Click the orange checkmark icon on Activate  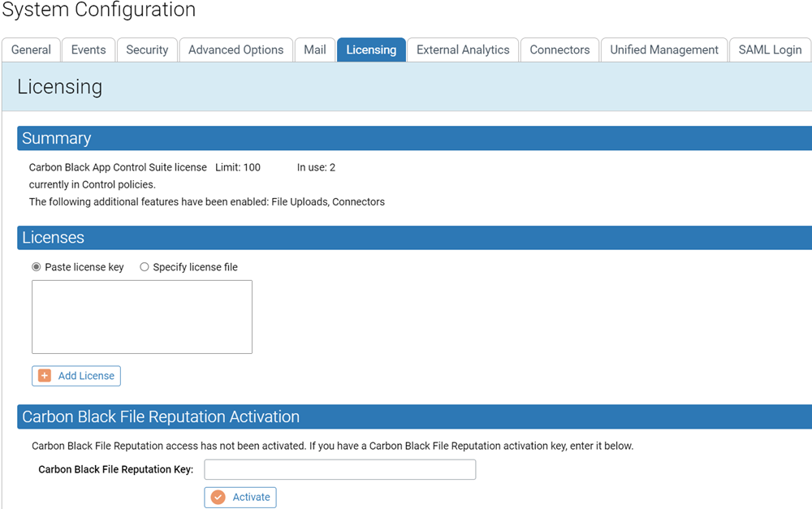218,497
